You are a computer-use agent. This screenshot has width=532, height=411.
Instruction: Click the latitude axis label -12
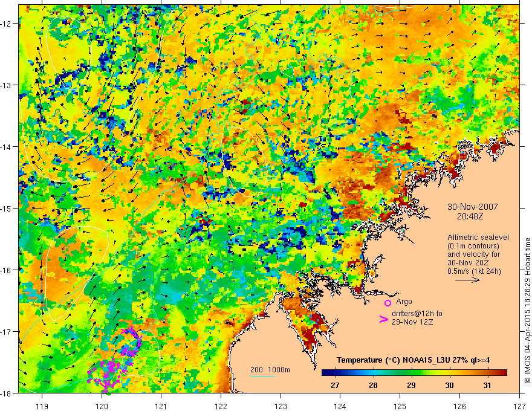[6, 24]
